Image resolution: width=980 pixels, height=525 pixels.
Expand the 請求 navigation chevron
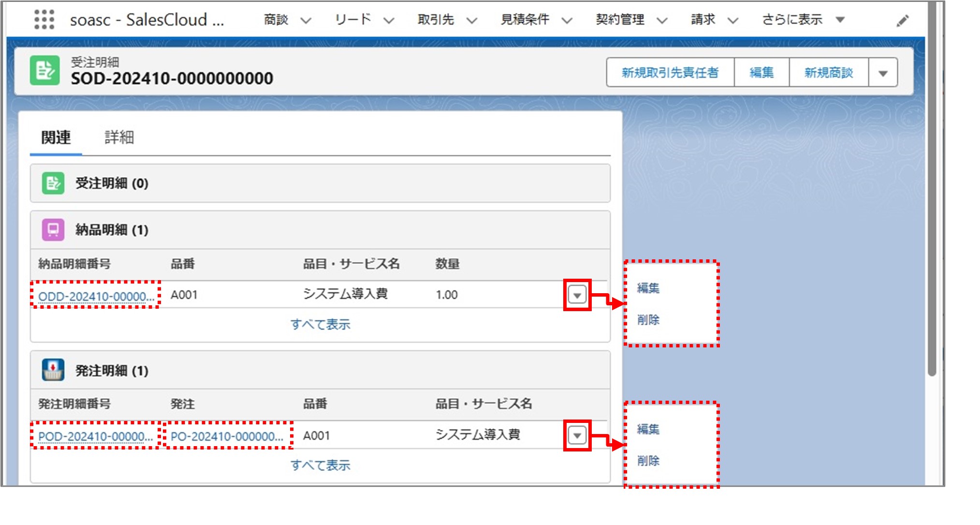(x=733, y=20)
